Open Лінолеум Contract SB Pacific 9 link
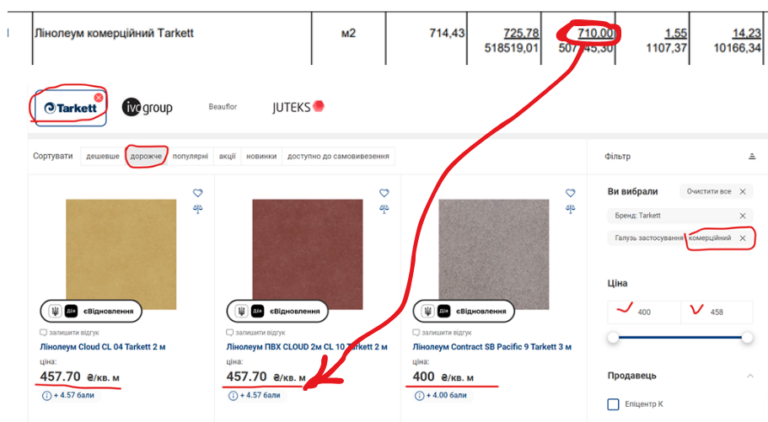The height and width of the screenshot is (422, 768). pyautogui.click(x=492, y=347)
